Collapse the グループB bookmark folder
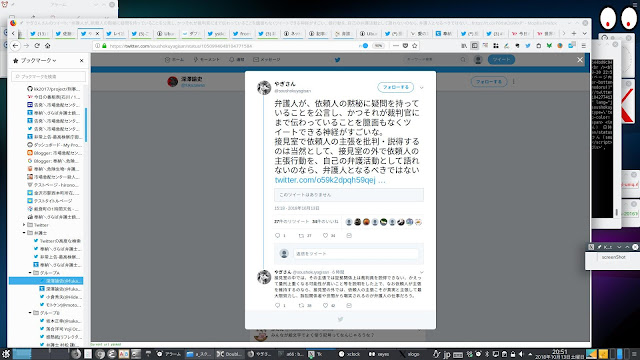640x360 pixels. pyautogui.click(x=30, y=313)
